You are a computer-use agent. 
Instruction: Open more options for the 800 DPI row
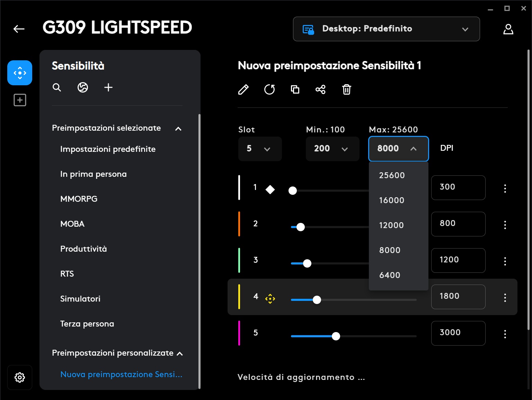[x=505, y=225]
